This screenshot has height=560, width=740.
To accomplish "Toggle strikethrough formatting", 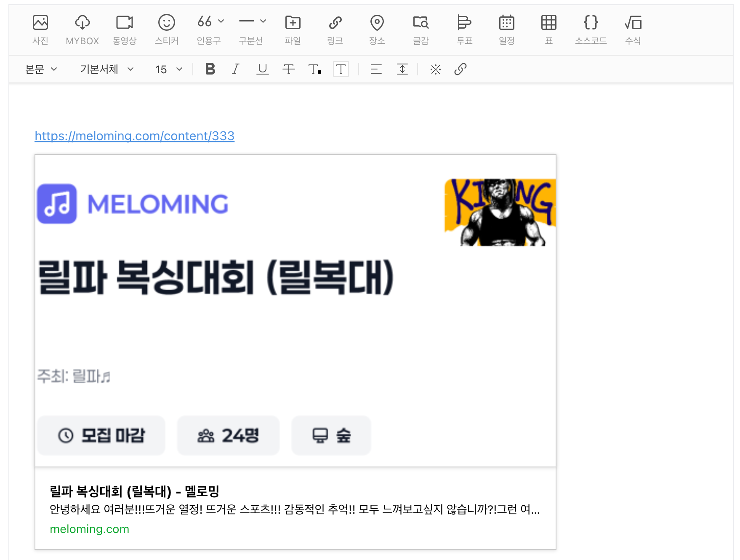I will click(x=289, y=69).
